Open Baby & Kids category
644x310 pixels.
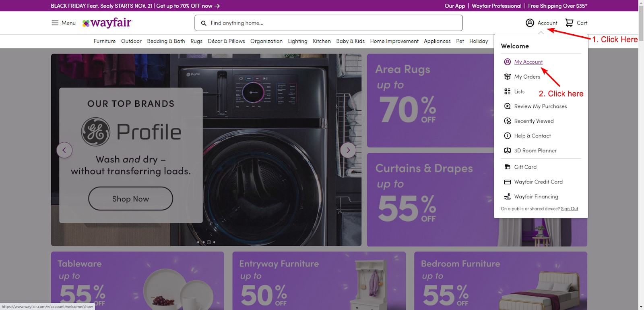(350, 41)
